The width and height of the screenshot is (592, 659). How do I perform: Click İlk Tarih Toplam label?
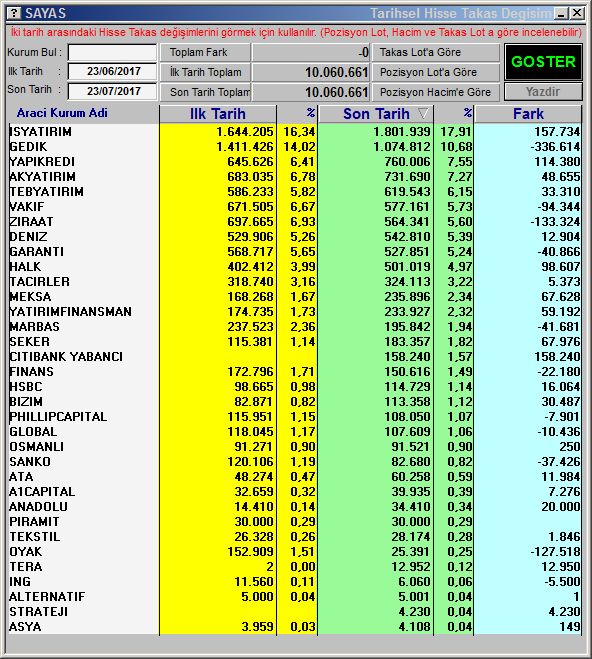point(205,72)
